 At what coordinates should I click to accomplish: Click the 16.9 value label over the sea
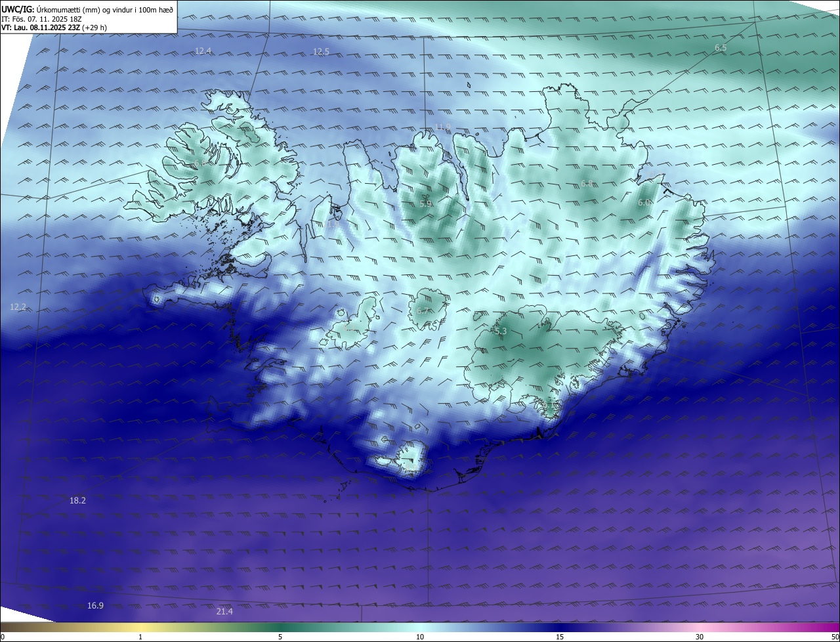[95, 605]
